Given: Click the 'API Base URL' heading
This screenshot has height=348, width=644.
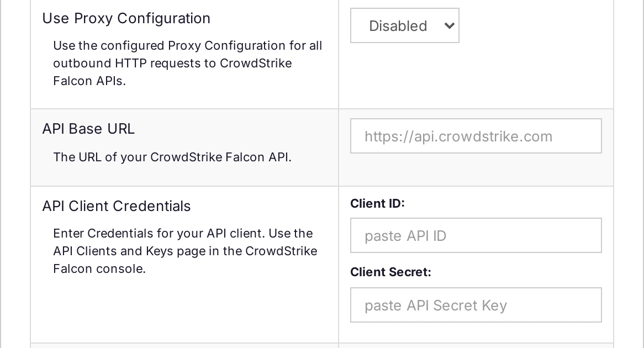Looking at the screenshot, I should click(88, 129).
